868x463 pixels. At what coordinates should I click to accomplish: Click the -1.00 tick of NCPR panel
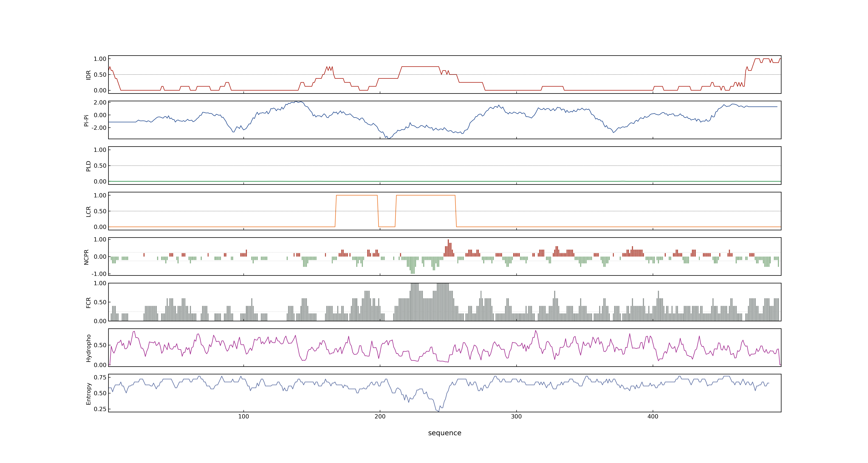[x=99, y=274]
